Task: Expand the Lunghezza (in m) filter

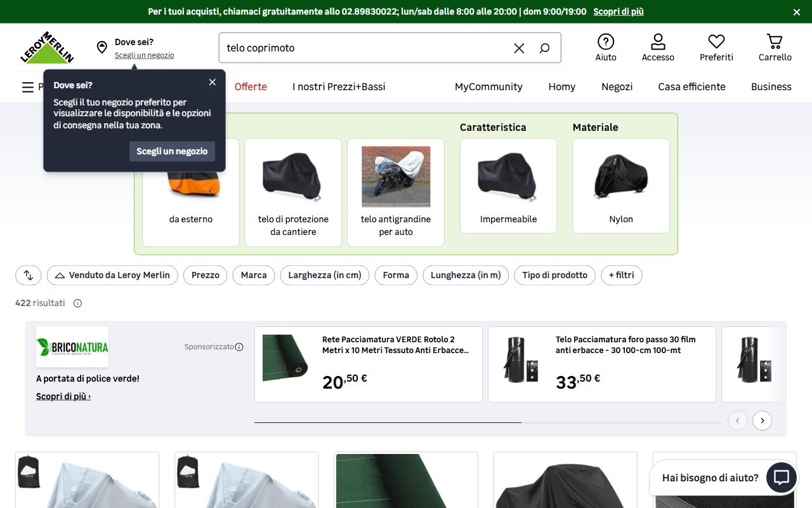Action: tap(466, 275)
